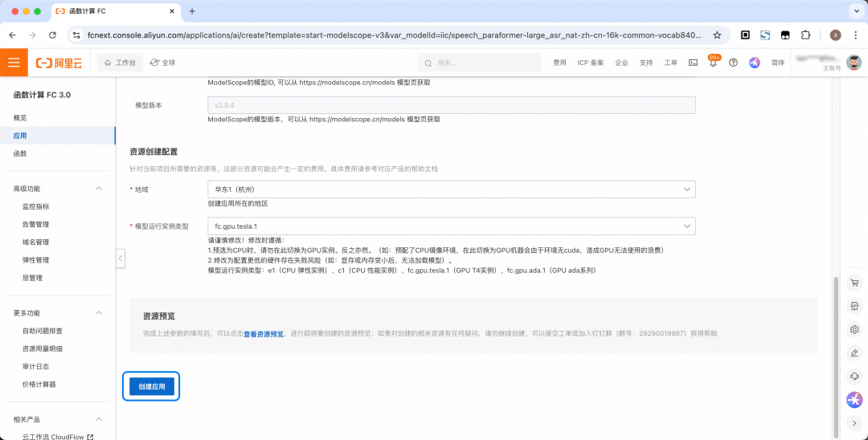Click the browser address bar URL
The image size is (868, 440).
pyautogui.click(x=395, y=35)
